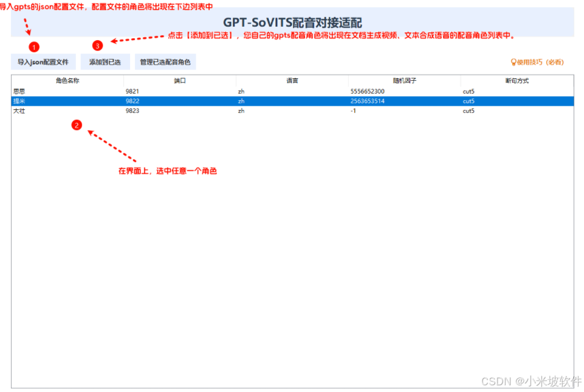Click the zh cell in 大壮 row

click(x=241, y=111)
